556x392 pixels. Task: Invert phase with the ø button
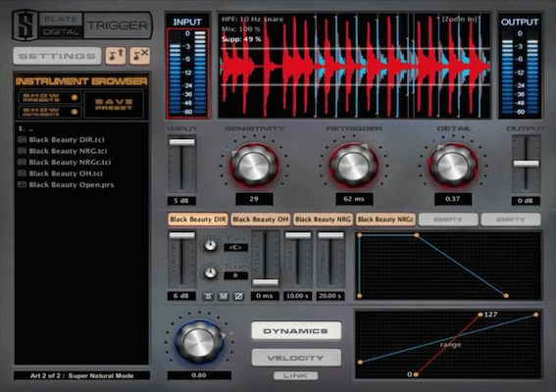click(x=239, y=296)
